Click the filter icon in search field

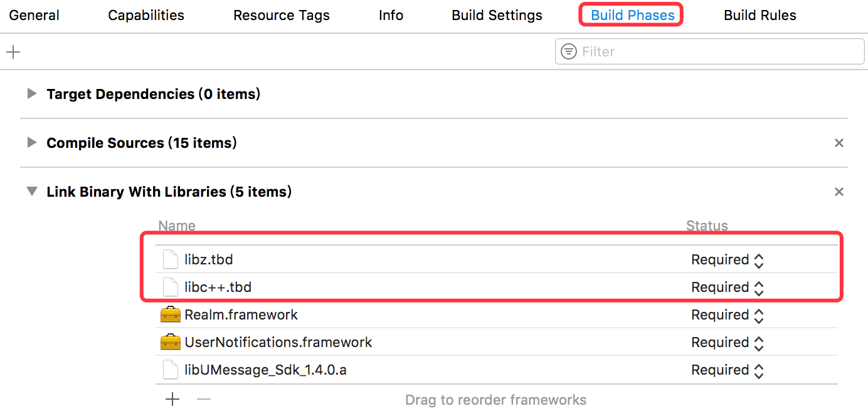tap(569, 51)
